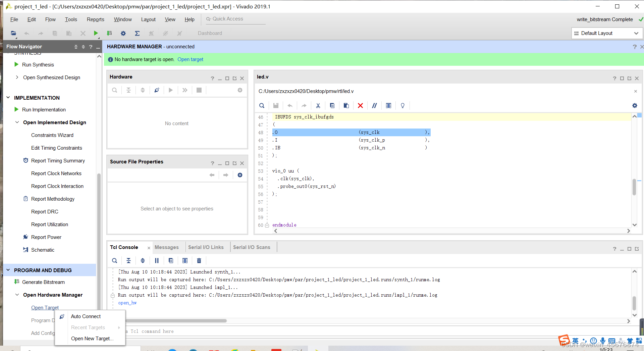644x351 pixels.
Task: Open Settings gear in main toolbar
Action: pos(123,33)
